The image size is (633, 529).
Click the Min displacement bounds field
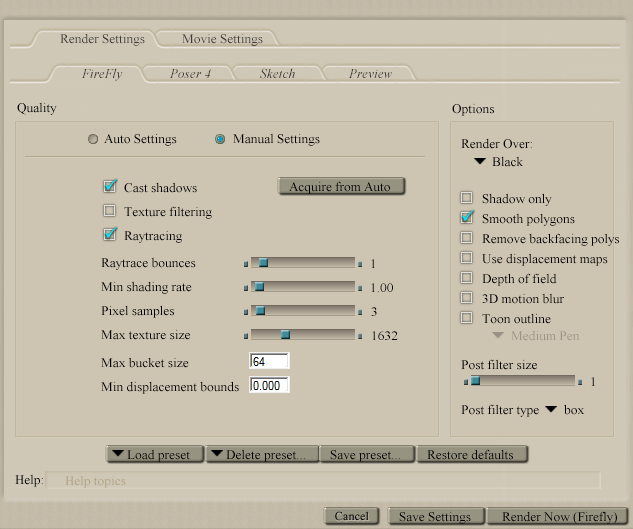click(269, 385)
